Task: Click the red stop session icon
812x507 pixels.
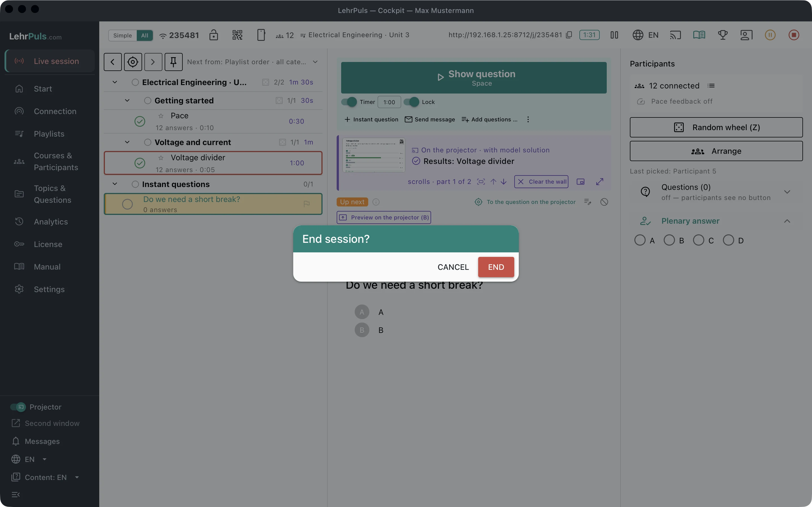Action: [x=794, y=35]
